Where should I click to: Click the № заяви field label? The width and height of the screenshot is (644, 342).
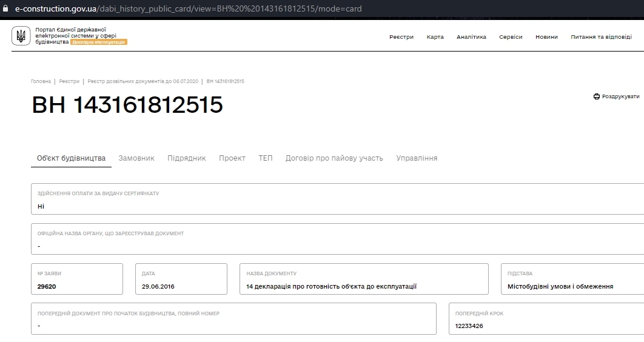(x=49, y=273)
